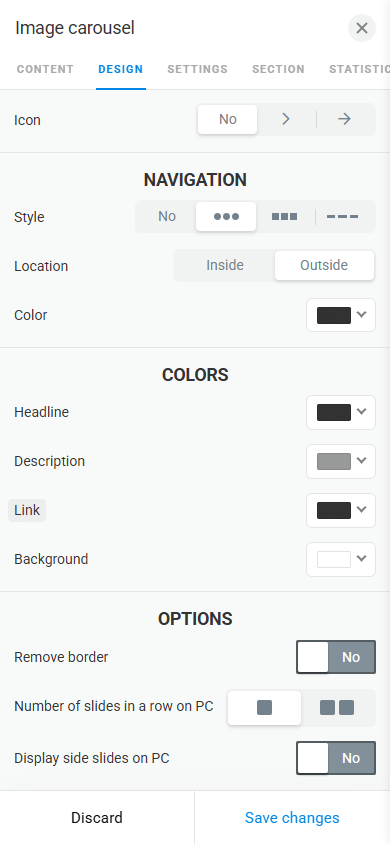Switch to the Content tab
Viewport: 390px width, 844px height.
click(x=45, y=69)
